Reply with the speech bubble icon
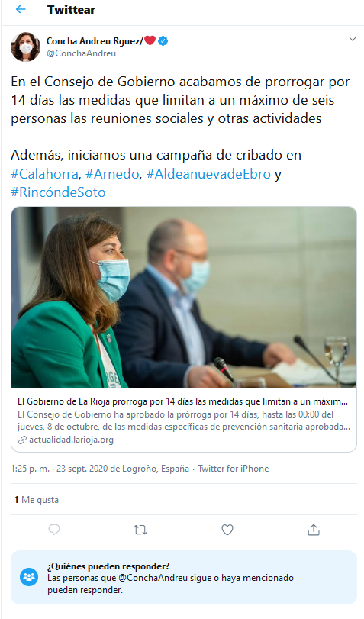Viewport: 364px width, 619px height. point(54,530)
